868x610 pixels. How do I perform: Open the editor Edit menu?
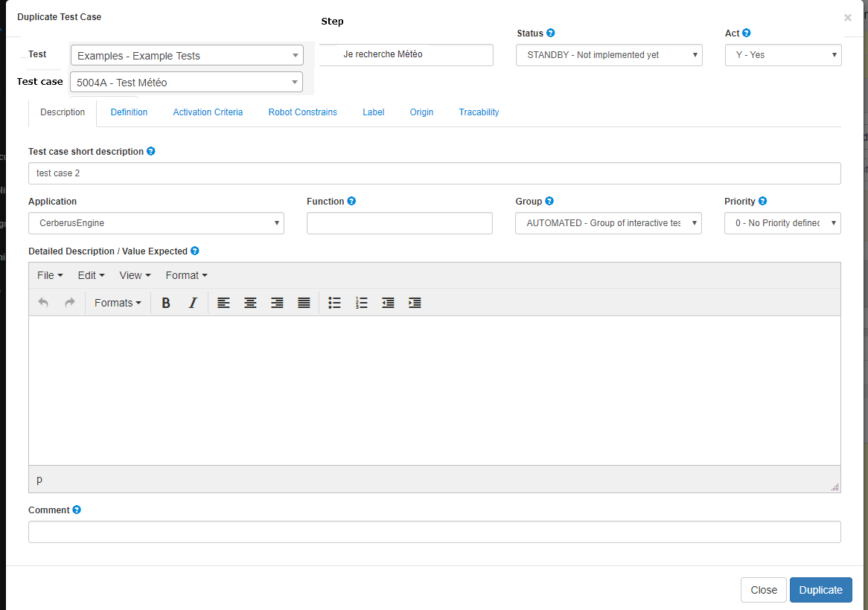click(91, 275)
